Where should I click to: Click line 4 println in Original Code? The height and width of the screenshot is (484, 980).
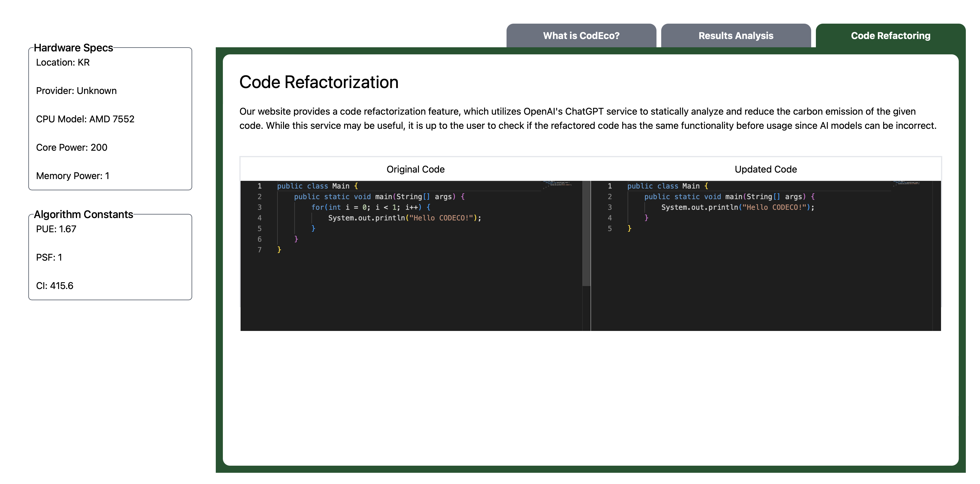pos(405,218)
